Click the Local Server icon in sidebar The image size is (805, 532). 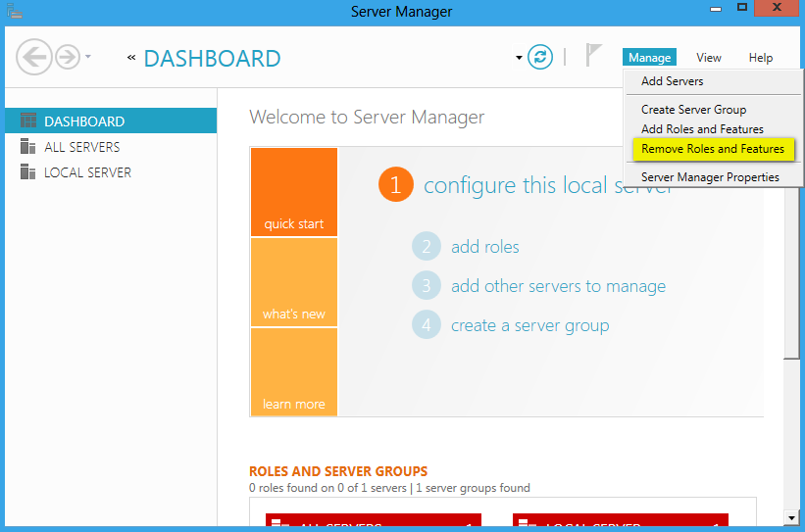point(28,171)
